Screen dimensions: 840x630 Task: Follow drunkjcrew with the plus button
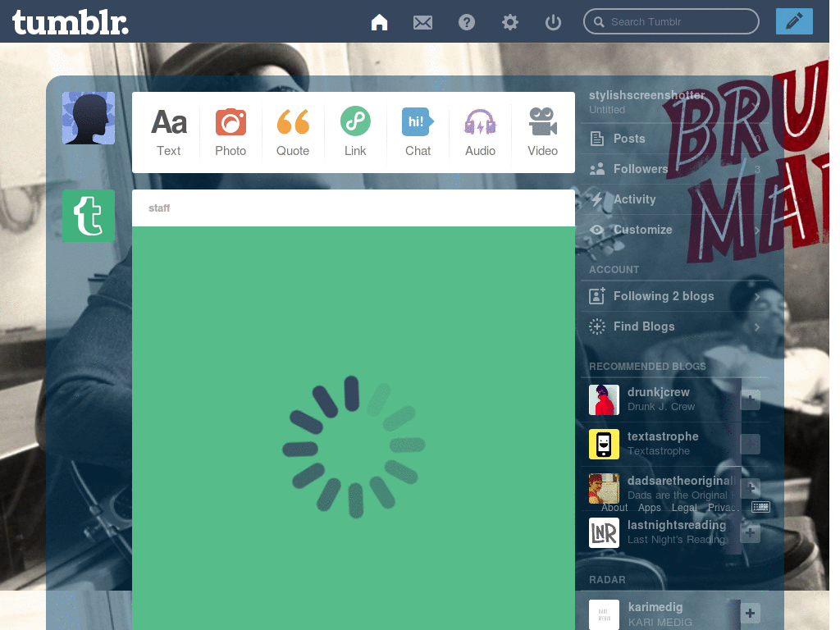750,399
